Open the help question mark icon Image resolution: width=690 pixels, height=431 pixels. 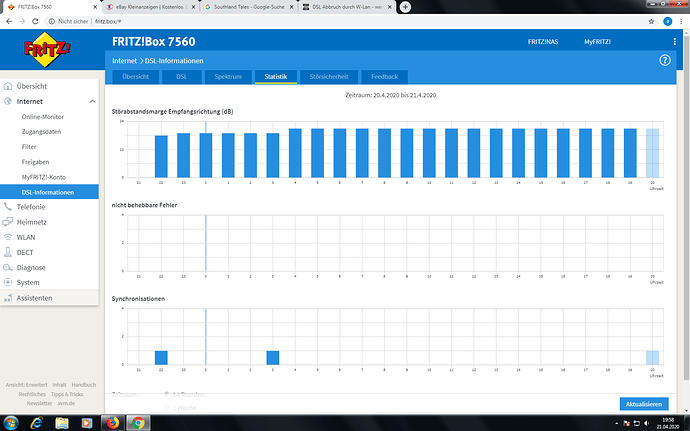pyautogui.click(x=664, y=60)
